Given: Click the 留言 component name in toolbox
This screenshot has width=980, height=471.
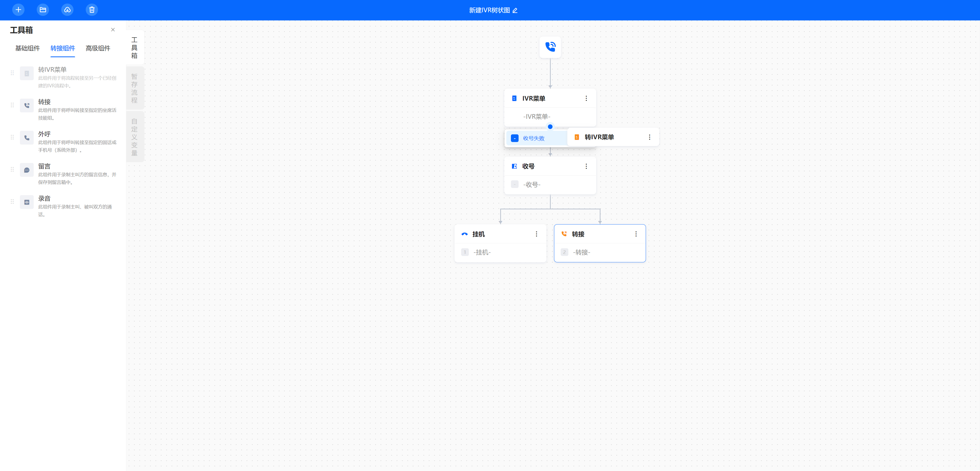Looking at the screenshot, I should click(44, 166).
